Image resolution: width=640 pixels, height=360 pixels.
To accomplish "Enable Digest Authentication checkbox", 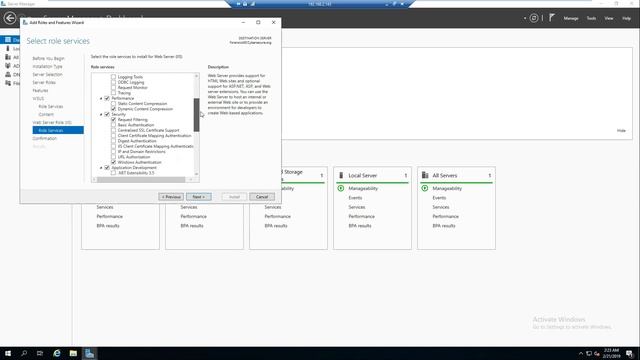I will point(113,141).
